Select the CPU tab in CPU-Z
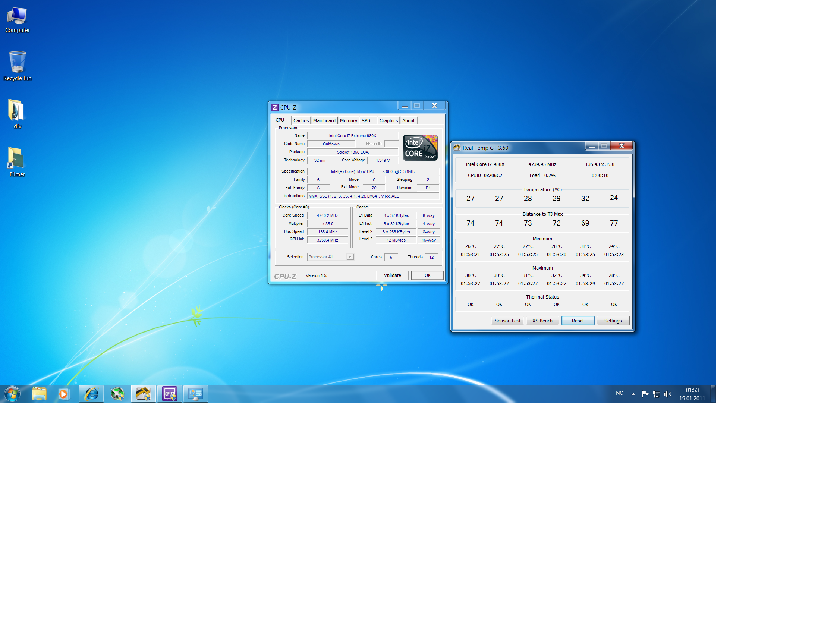The image size is (840, 630). pyautogui.click(x=280, y=120)
